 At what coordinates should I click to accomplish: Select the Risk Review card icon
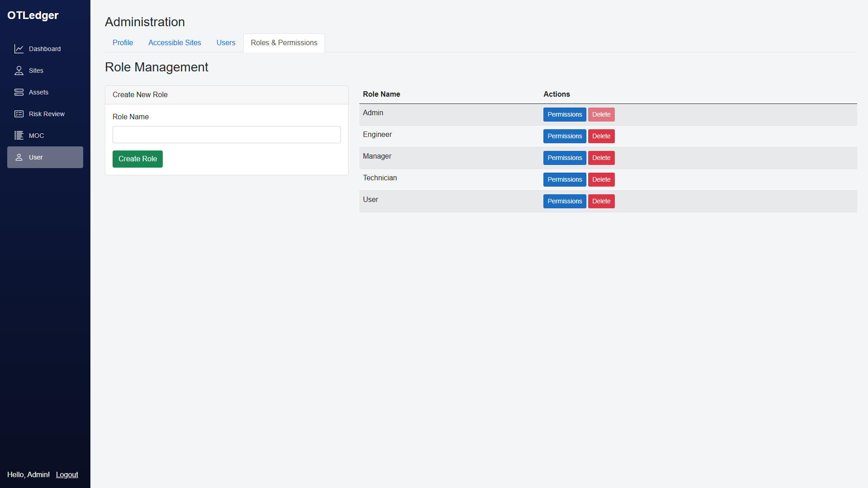click(x=19, y=113)
